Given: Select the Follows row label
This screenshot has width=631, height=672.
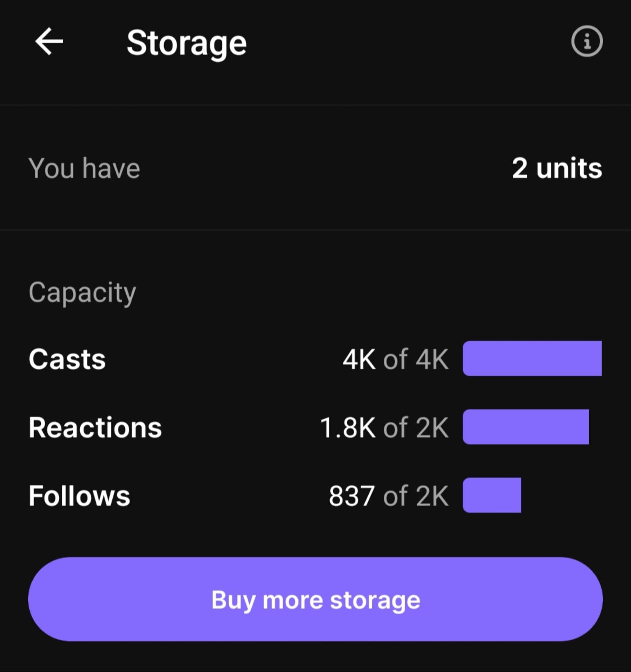Looking at the screenshot, I should coord(79,496).
